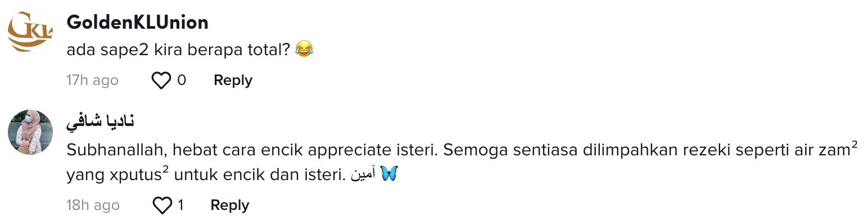868x224 pixels.
Task: Click the 17h ago timestamp
Action: (x=92, y=80)
